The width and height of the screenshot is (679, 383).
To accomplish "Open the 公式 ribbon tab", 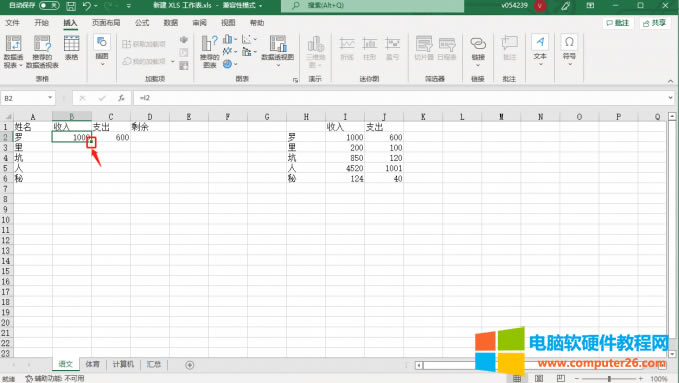I will pyautogui.click(x=142, y=23).
